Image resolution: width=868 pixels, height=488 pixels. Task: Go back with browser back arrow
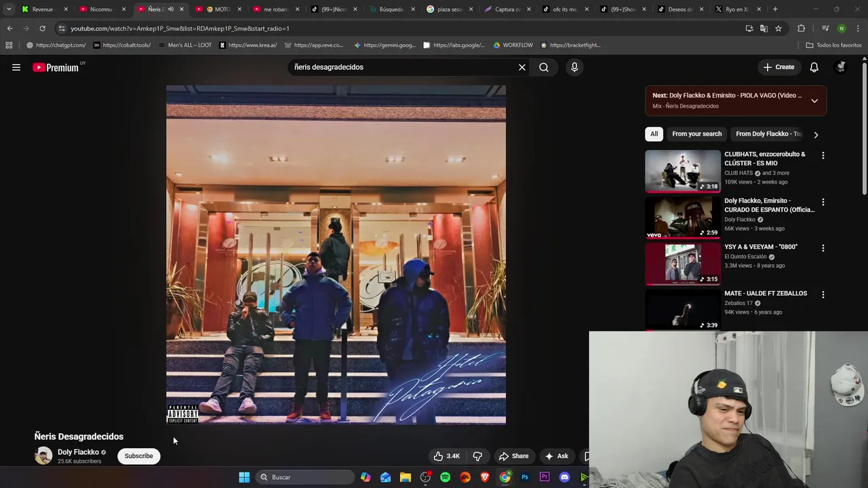pos(9,28)
